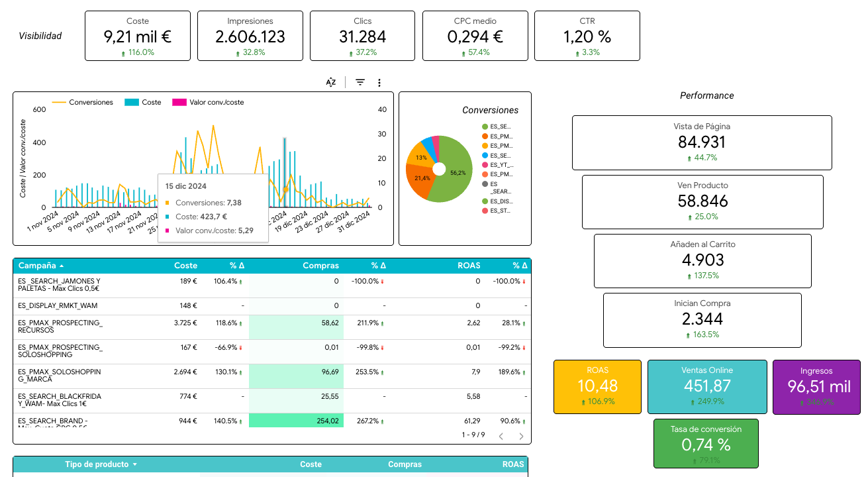Go to the next page of the campaign table
The width and height of the screenshot is (868, 477).
522,436
